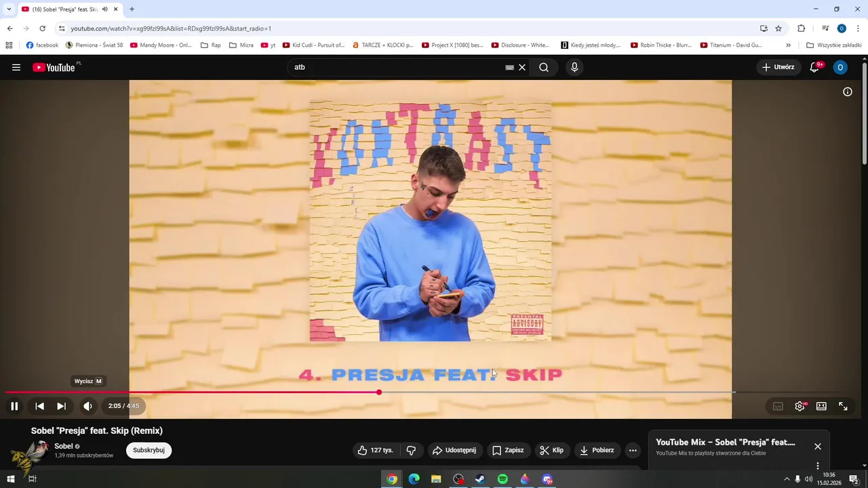Mute the video volume speaker icon

[x=87, y=406]
